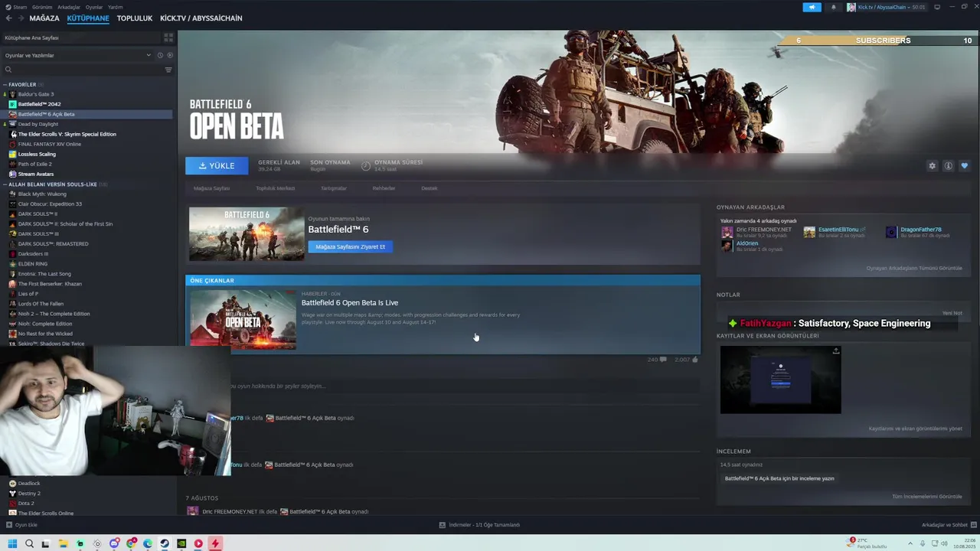Open the Destek game tab
The image size is (980, 551).
pyautogui.click(x=430, y=188)
